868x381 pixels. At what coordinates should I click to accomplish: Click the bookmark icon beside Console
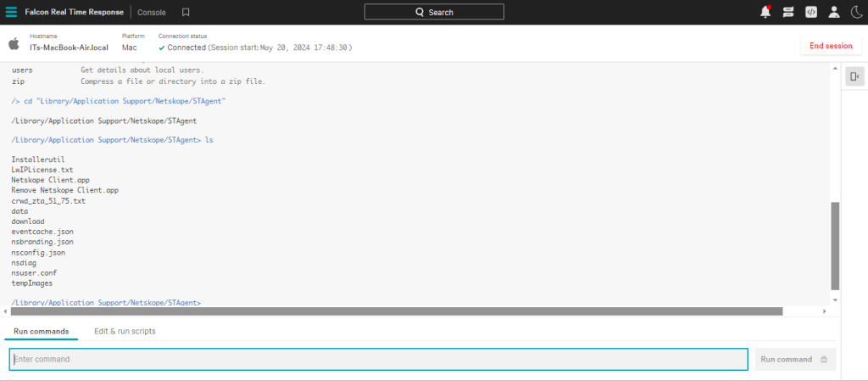tap(186, 12)
